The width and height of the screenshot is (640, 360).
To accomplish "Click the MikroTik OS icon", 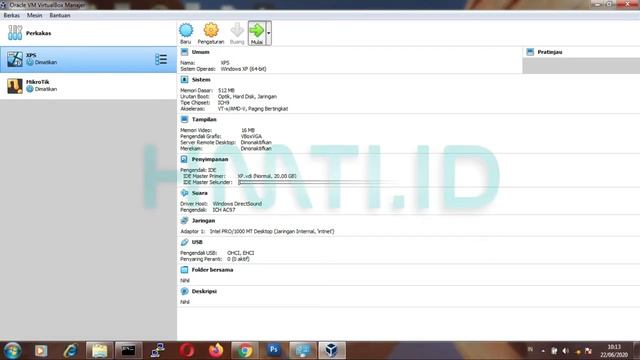I will click(15, 86).
